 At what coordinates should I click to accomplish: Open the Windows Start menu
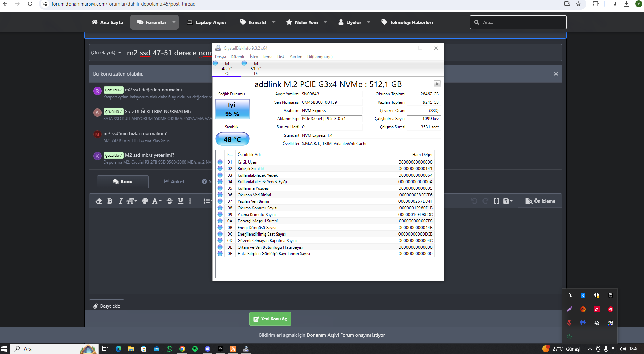click(4, 349)
